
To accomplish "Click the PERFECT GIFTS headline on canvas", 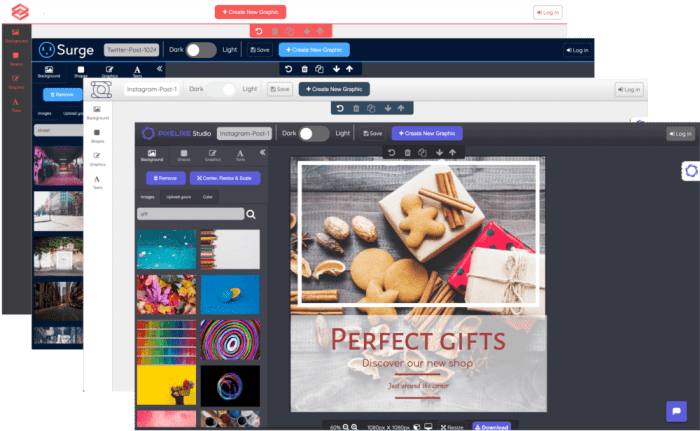I will pos(418,340).
